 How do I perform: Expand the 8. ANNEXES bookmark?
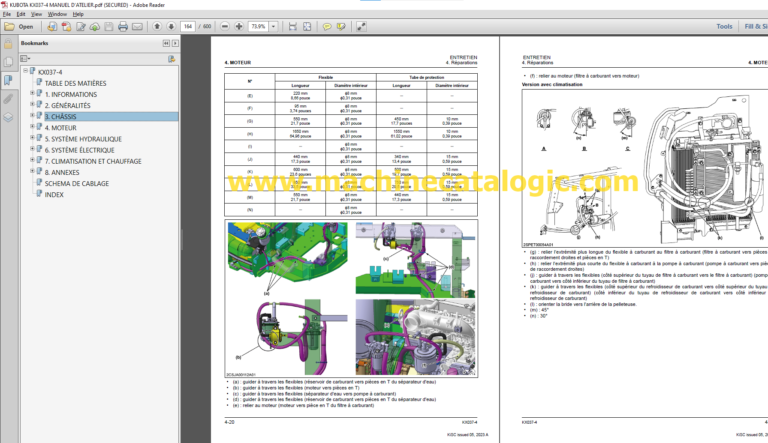pos(32,171)
